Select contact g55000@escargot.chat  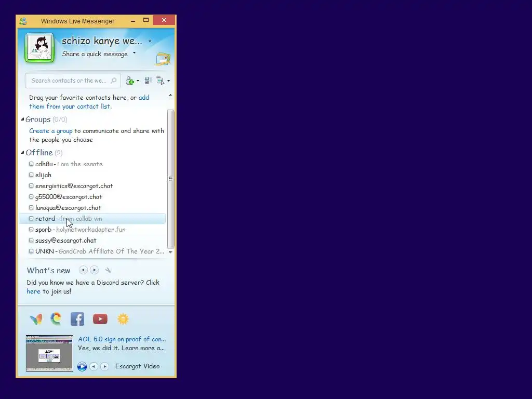[x=92, y=197]
